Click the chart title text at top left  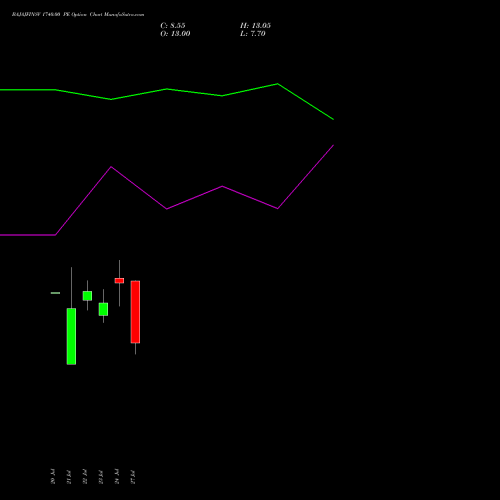point(78,15)
